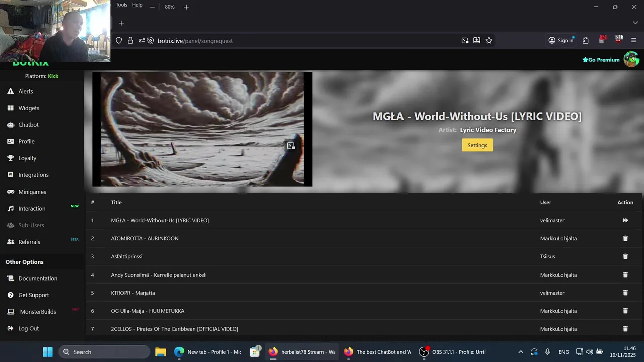This screenshot has height=362, width=644.
Task: Open the Loyalty section
Action: [x=27, y=158]
